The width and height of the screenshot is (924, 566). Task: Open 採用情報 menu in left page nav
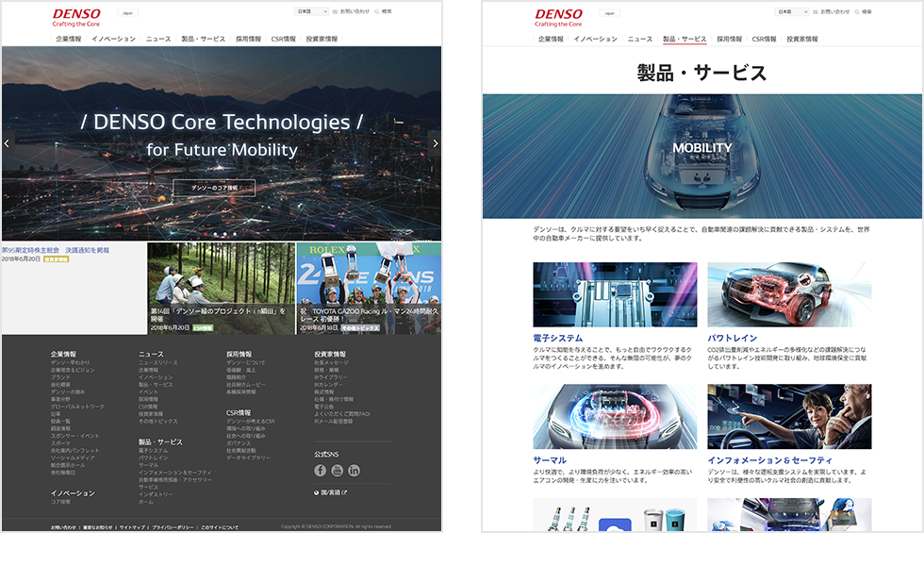pos(248,39)
